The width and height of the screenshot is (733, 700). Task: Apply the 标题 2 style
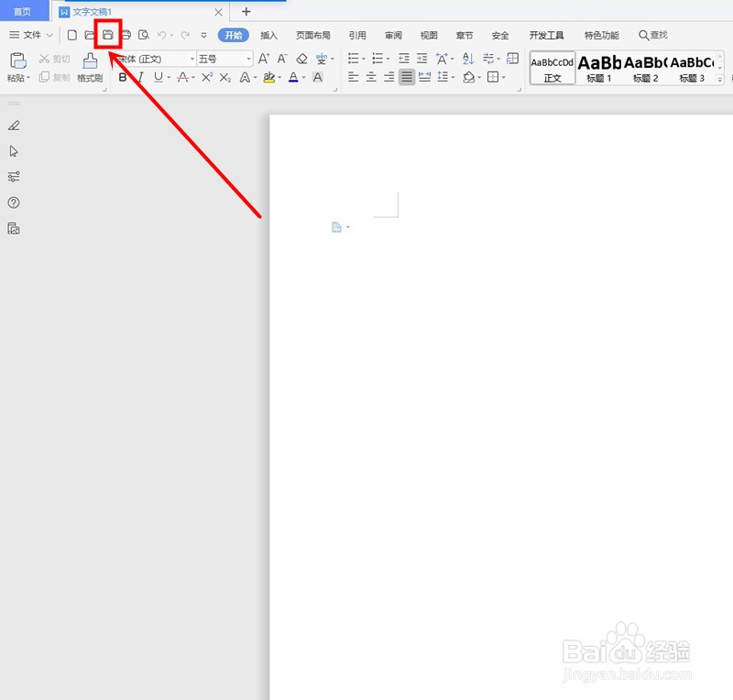coord(646,69)
